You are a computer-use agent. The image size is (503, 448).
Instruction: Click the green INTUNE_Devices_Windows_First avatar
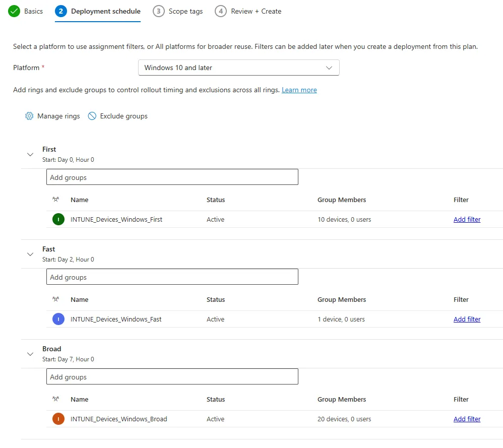(x=58, y=219)
